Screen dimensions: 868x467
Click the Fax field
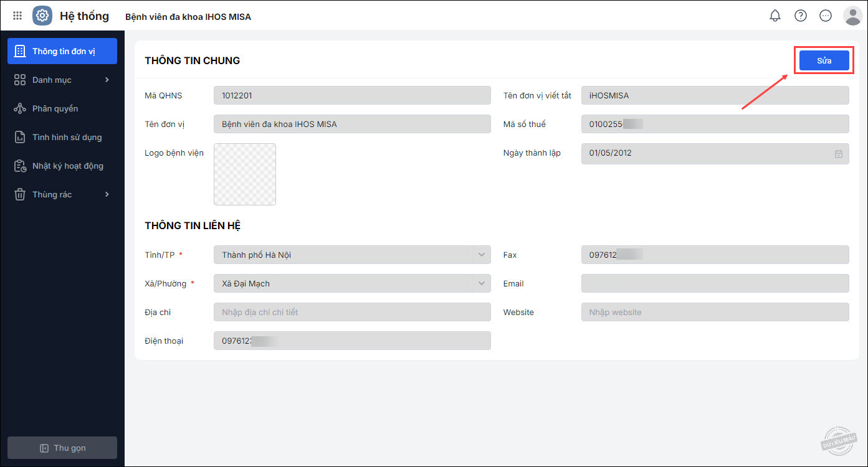(715, 255)
